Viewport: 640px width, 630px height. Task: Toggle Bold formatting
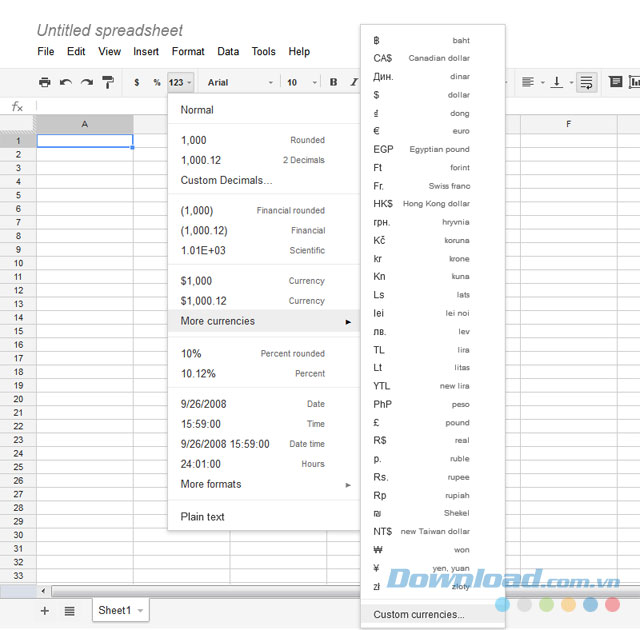333,82
